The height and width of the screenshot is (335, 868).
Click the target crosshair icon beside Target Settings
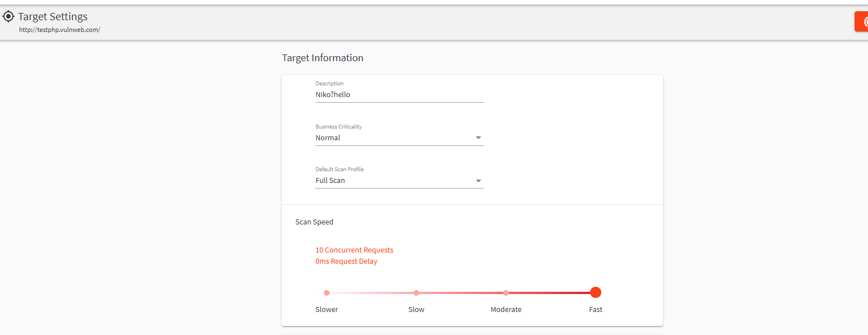pos(8,17)
